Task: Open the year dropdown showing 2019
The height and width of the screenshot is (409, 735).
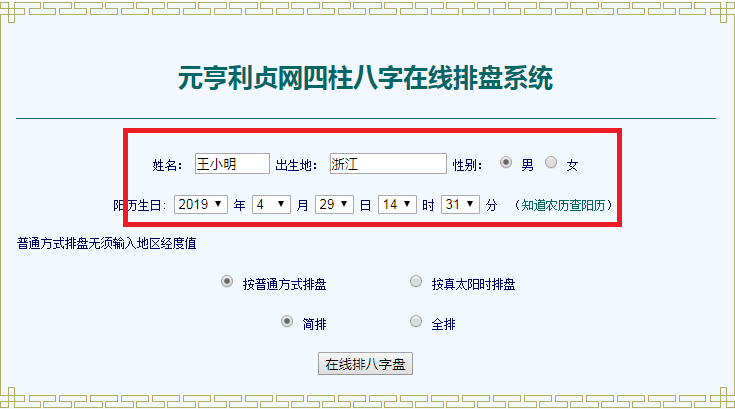Action: 201,205
